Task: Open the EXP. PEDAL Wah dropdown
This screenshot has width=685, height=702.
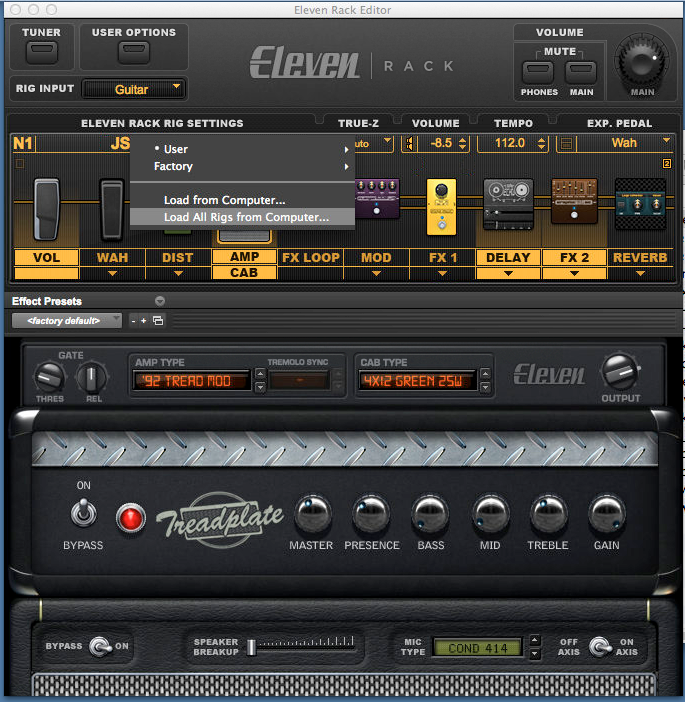Action: pos(627,143)
